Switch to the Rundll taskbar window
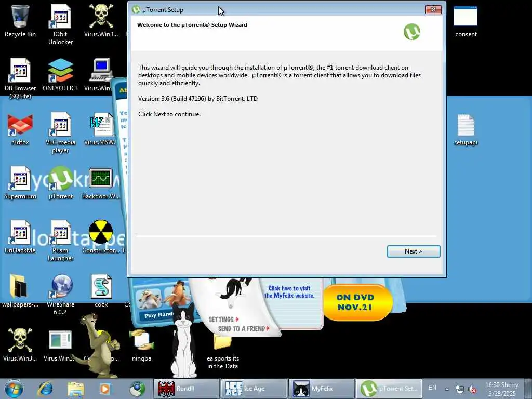This screenshot has height=399, width=532. click(187, 389)
